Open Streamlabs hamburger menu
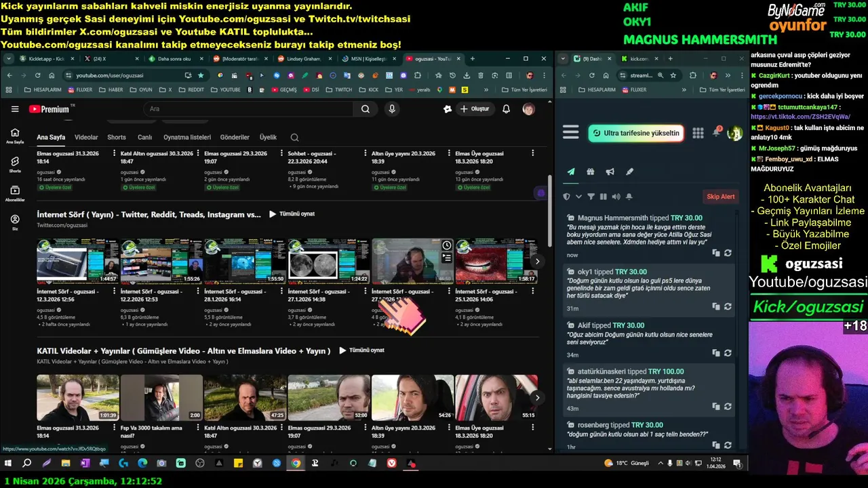 click(571, 133)
